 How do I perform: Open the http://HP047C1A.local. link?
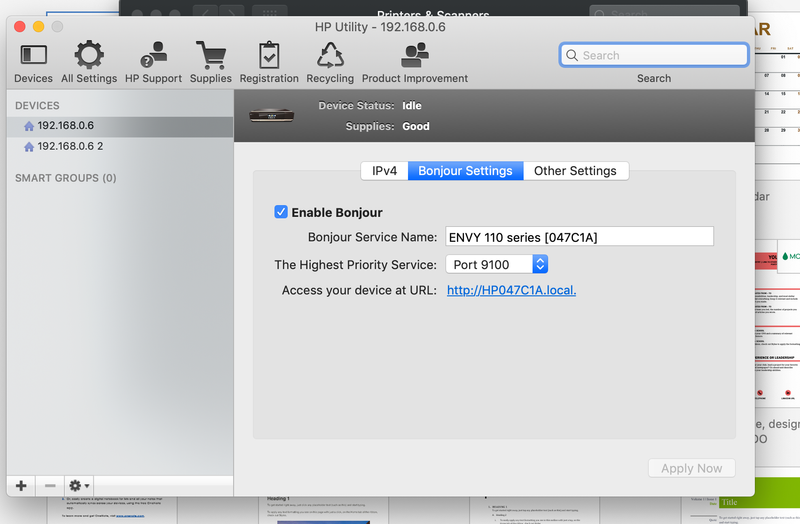(511, 290)
